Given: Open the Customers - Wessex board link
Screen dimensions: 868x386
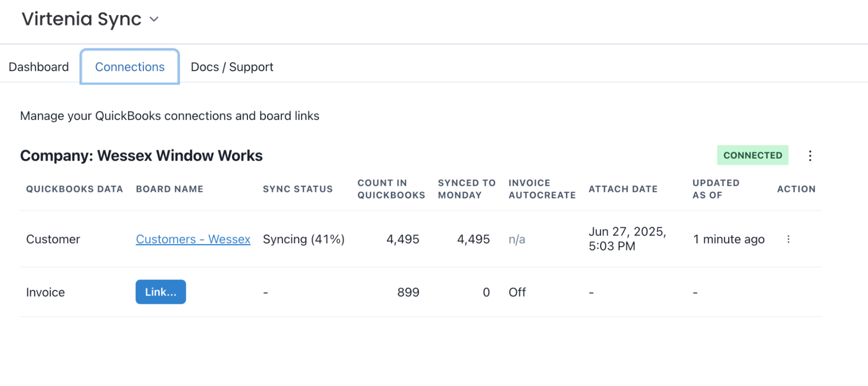Looking at the screenshot, I should 193,239.
